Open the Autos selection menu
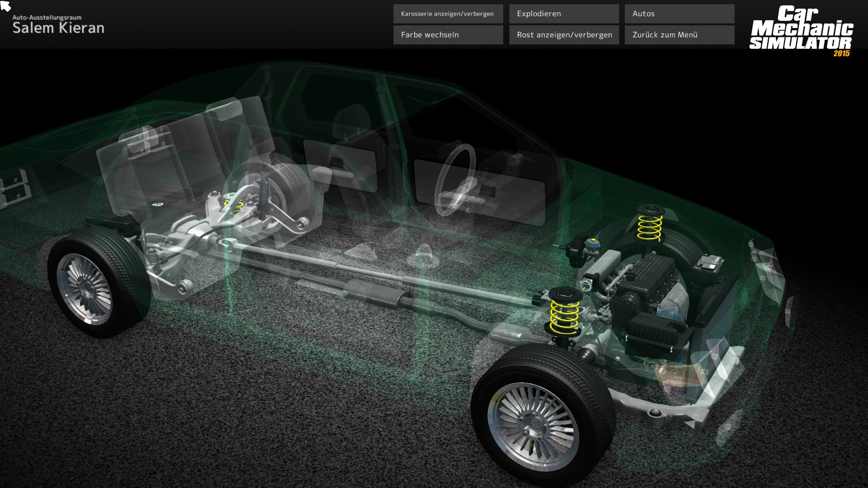This screenshot has height=488, width=868. tap(679, 14)
